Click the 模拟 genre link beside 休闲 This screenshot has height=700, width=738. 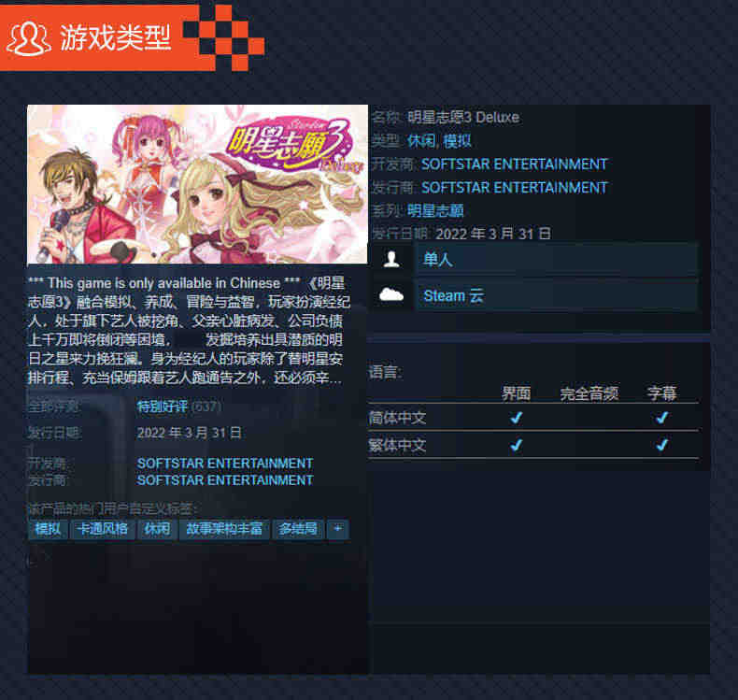(x=457, y=141)
